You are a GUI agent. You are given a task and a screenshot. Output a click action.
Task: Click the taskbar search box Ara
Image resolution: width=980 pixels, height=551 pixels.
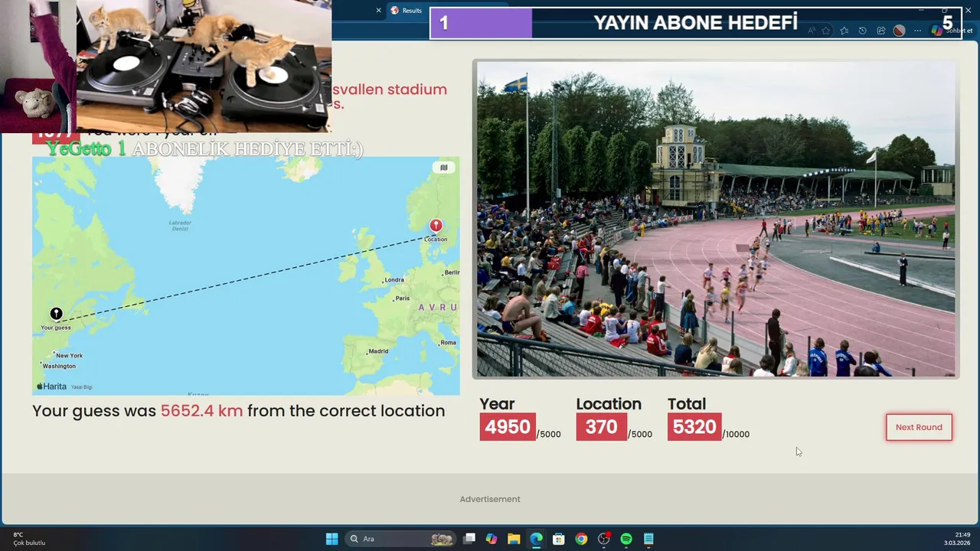[x=400, y=539]
